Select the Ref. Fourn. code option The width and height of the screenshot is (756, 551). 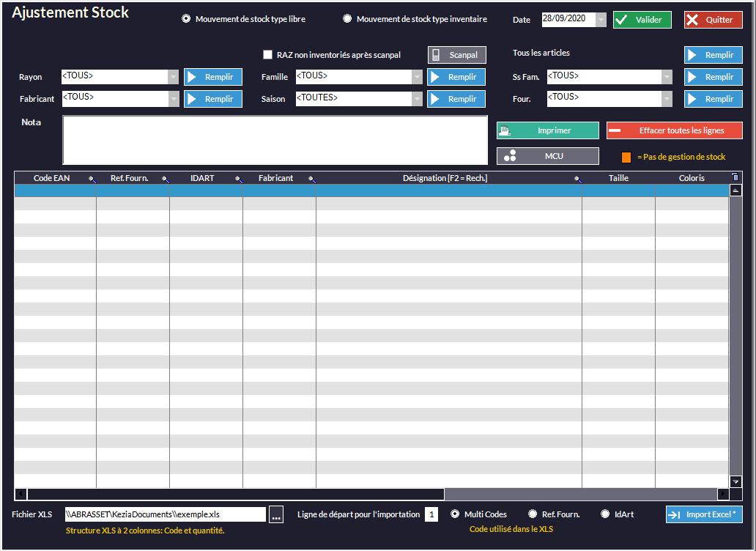pyautogui.click(x=533, y=514)
